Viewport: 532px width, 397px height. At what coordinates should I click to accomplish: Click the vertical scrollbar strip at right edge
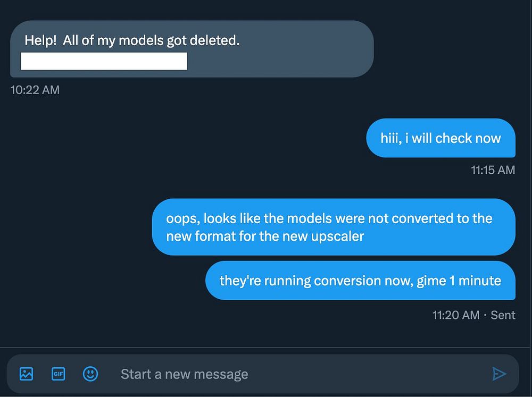(530, 198)
